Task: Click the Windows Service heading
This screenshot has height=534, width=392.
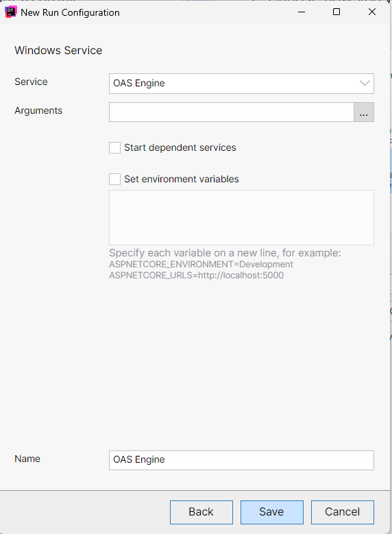Action: pos(58,51)
